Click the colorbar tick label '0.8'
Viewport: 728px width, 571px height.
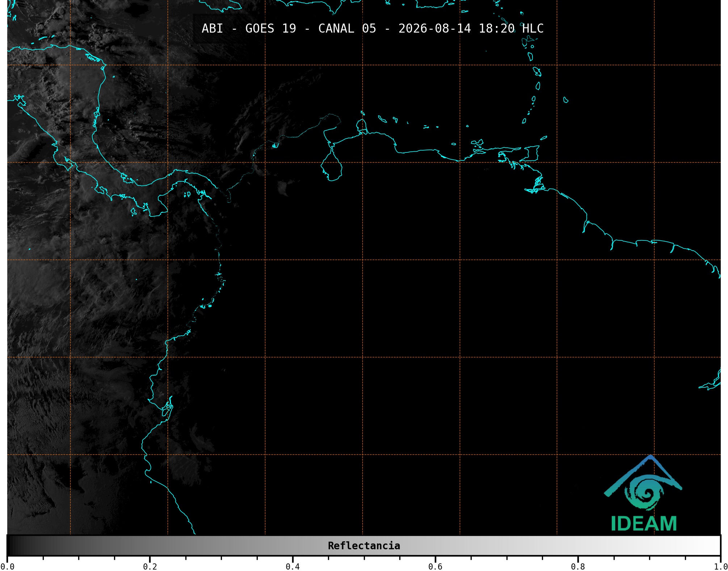(x=578, y=566)
